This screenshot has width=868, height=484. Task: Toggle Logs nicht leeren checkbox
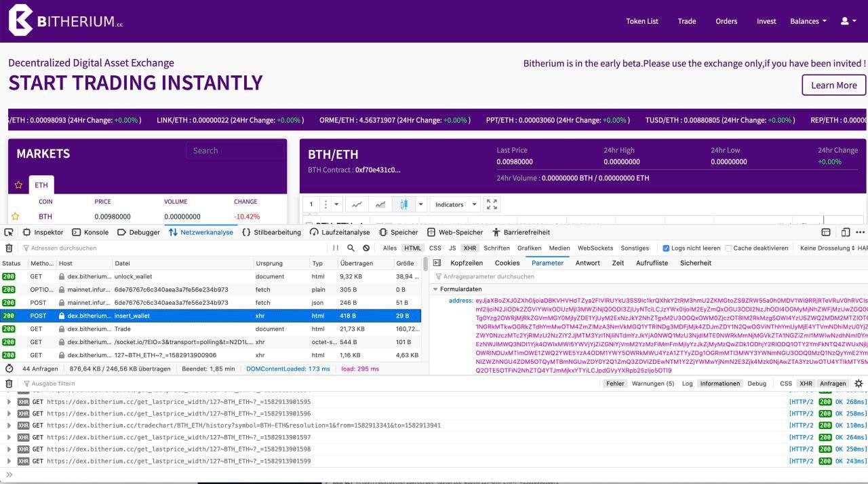(x=666, y=248)
